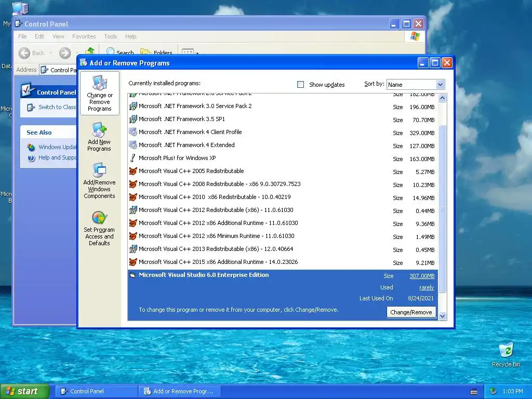Open Add/Remove Windows Components

point(99,180)
